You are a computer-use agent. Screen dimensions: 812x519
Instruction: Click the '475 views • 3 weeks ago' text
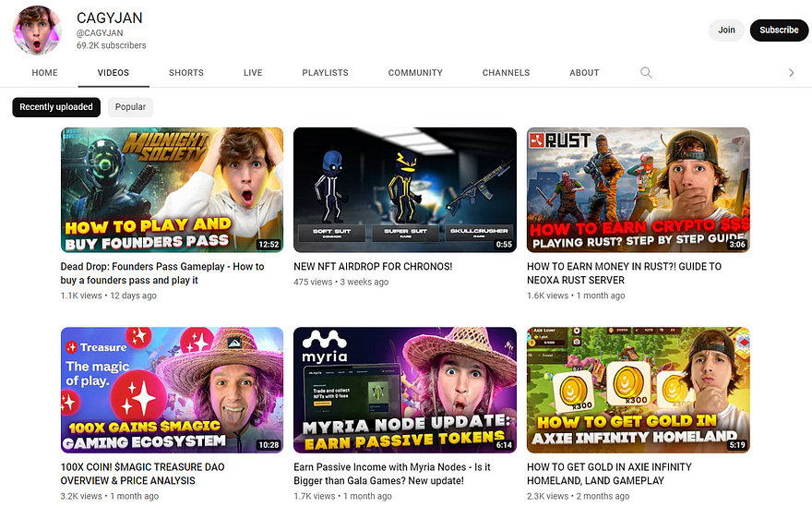tap(340, 282)
